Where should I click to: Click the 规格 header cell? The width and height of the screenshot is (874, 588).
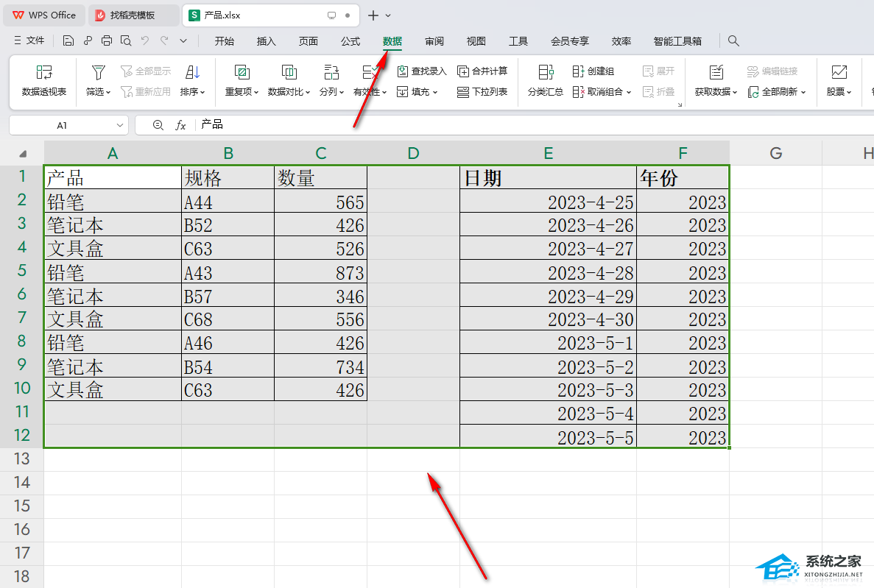click(228, 178)
